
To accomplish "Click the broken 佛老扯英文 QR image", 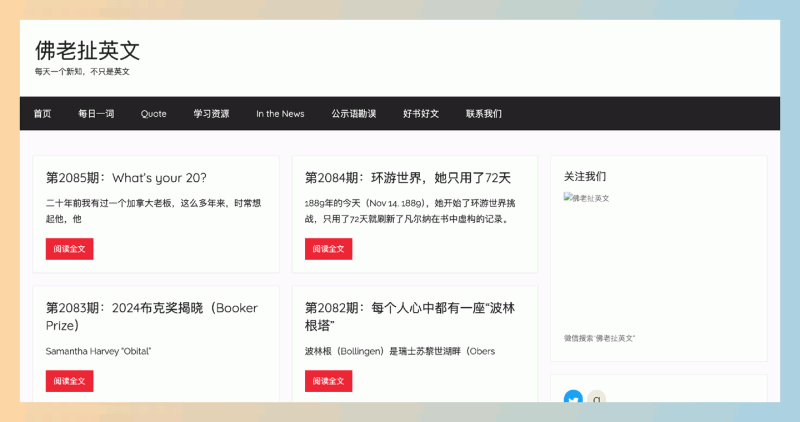I will [586, 198].
